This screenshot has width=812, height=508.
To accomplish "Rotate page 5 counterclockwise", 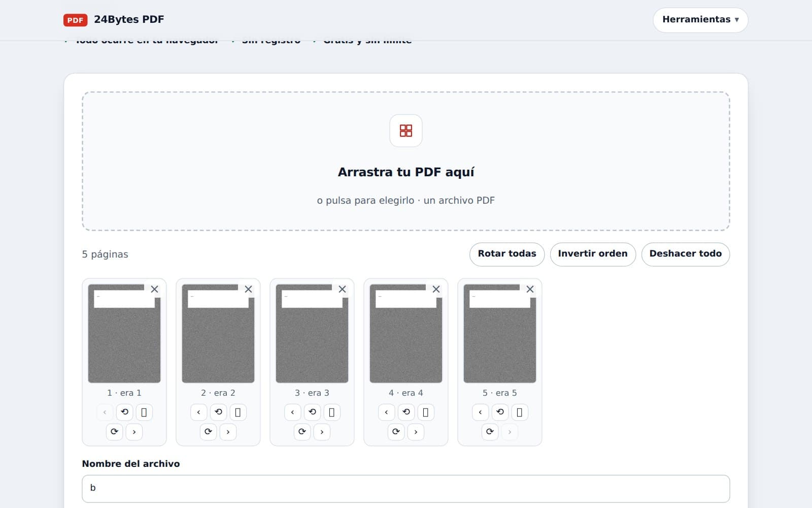I will [x=500, y=412].
